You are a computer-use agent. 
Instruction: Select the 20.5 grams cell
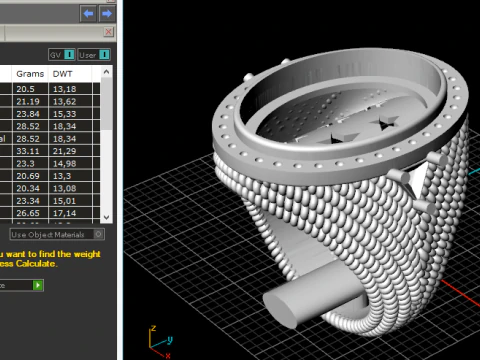click(x=30, y=89)
